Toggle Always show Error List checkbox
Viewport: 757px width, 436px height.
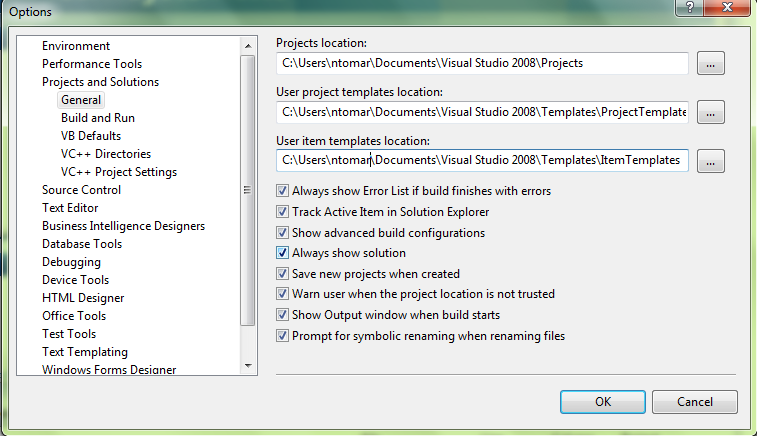[x=283, y=191]
